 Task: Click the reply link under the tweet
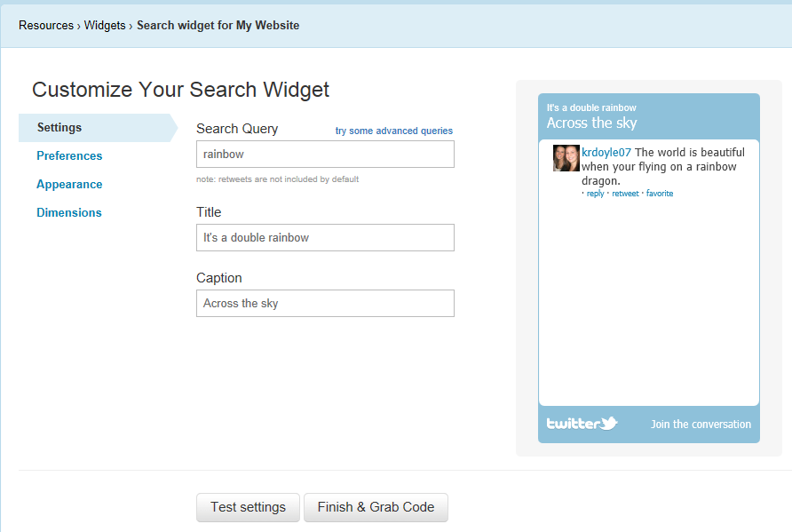point(595,194)
